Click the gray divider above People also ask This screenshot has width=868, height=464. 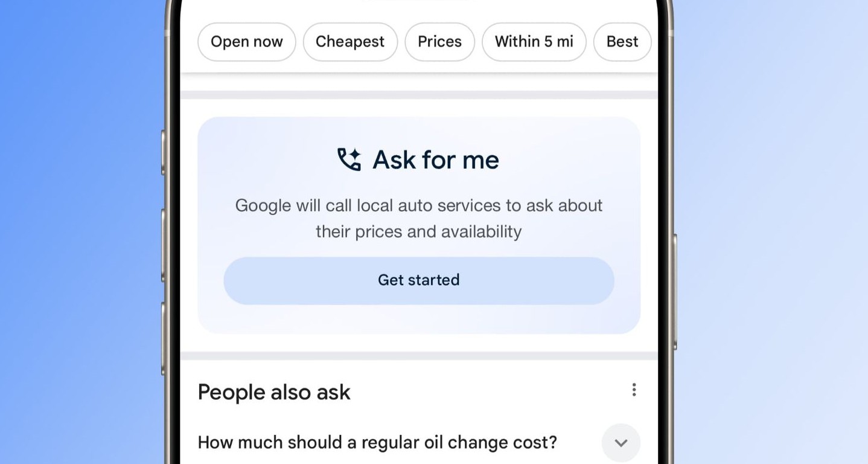(x=419, y=356)
